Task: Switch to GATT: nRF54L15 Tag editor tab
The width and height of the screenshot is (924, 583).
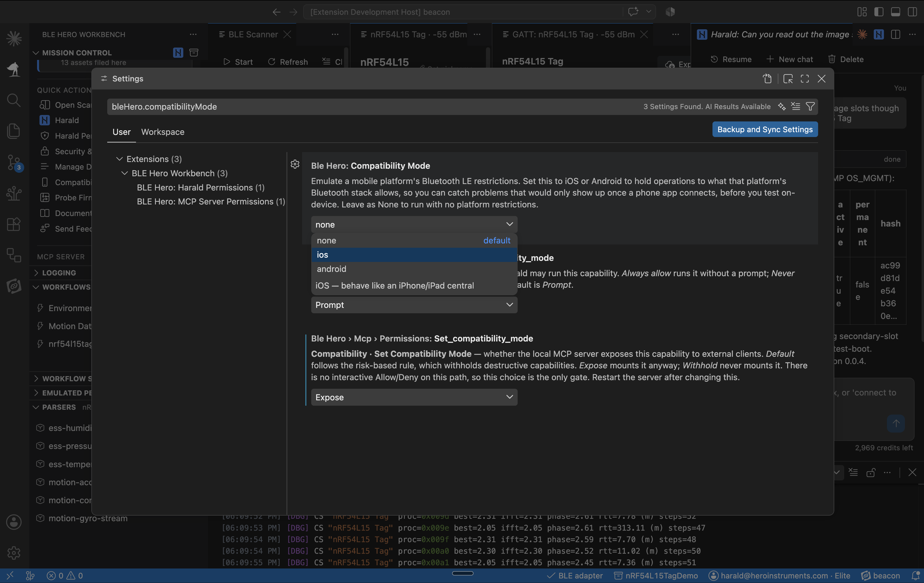Action: 573,34
